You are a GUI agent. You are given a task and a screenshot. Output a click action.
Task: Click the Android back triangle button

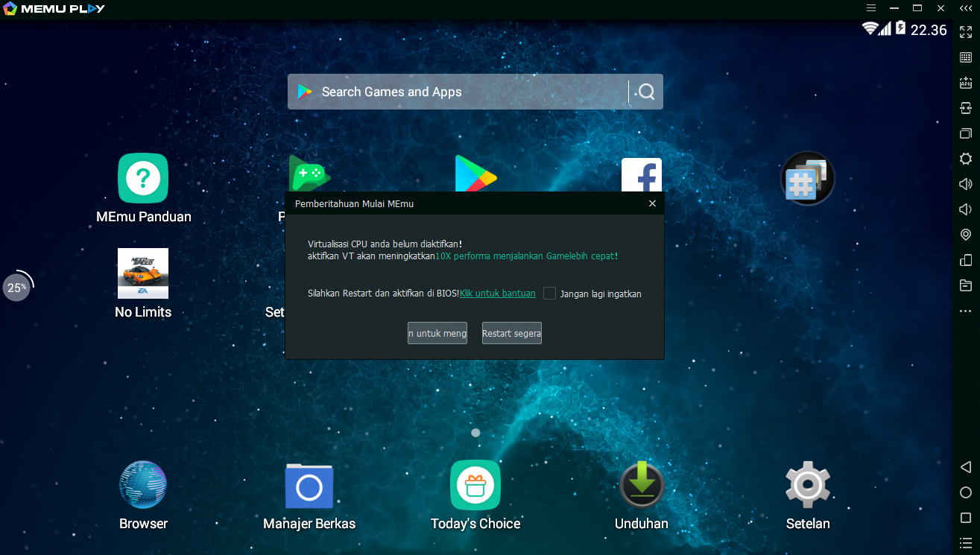coord(966,467)
